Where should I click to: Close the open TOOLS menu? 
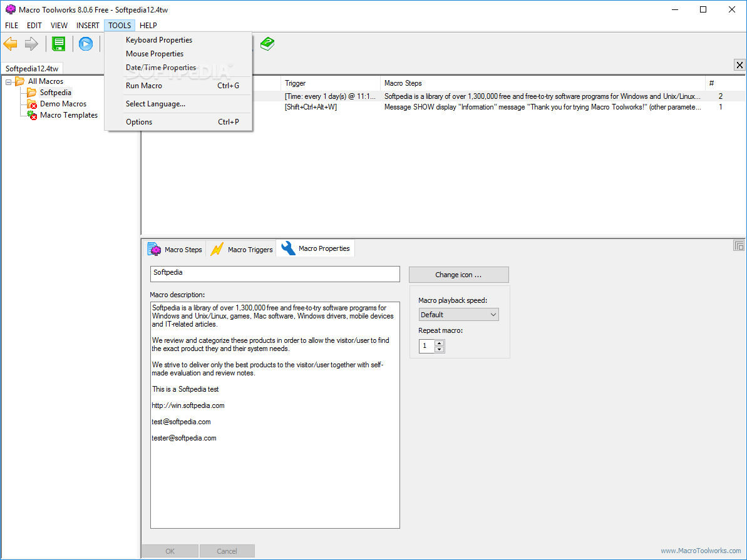[x=120, y=25]
